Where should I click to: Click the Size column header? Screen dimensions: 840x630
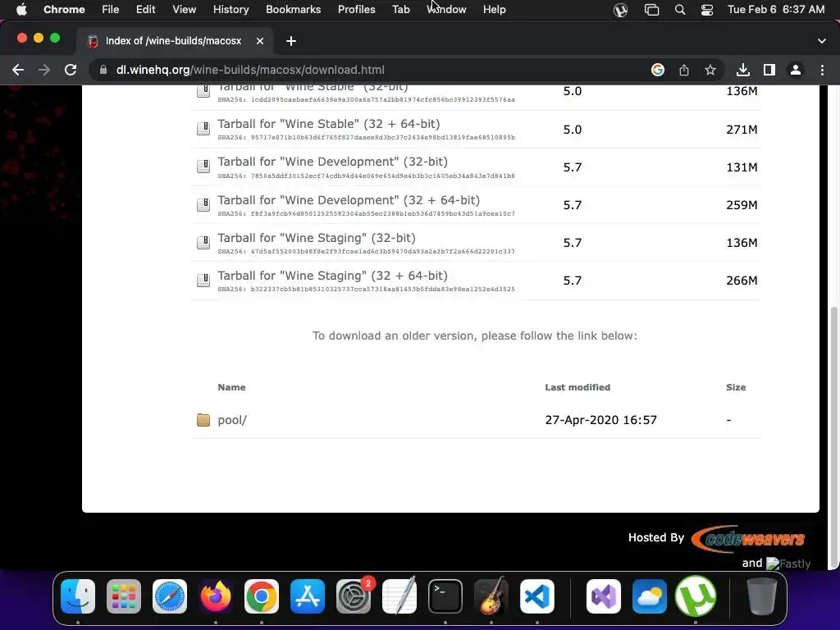[x=736, y=387]
